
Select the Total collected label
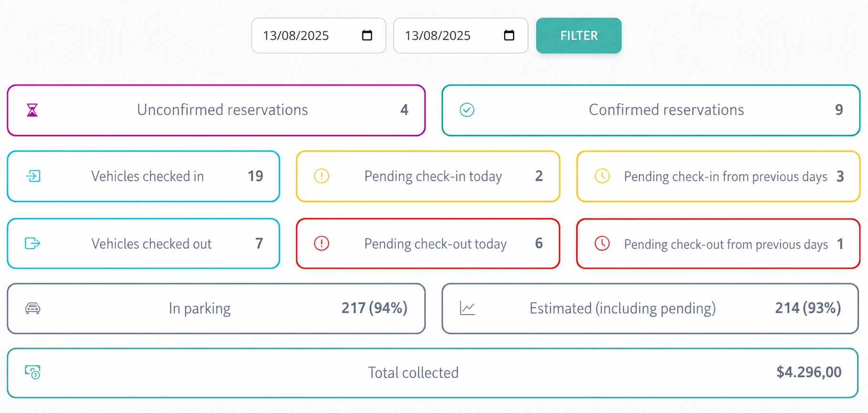[x=413, y=373]
